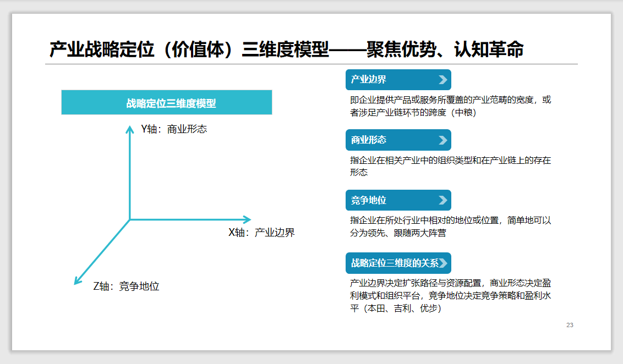
Task: Click the chevron on the 商业形态 label
Action: 443,140
